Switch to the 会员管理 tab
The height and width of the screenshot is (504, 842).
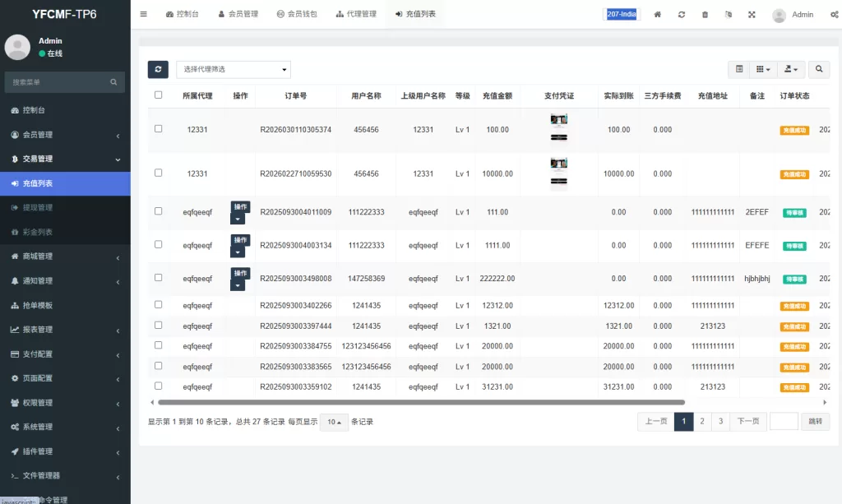coord(238,14)
